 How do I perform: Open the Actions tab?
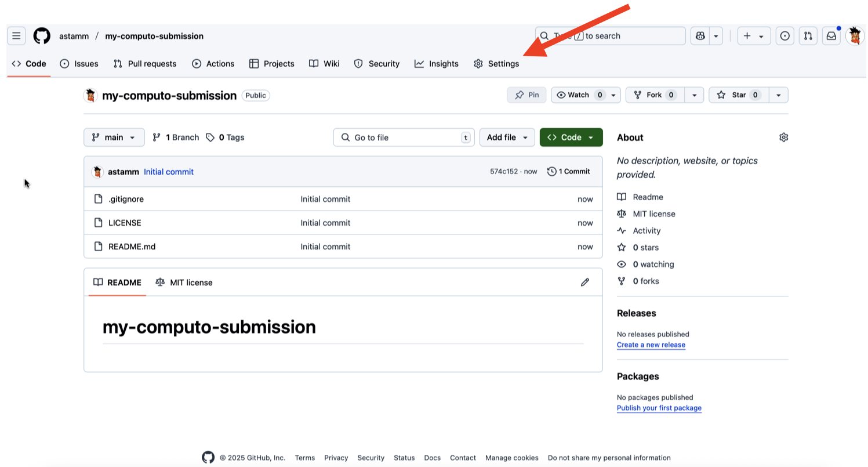tap(213, 64)
